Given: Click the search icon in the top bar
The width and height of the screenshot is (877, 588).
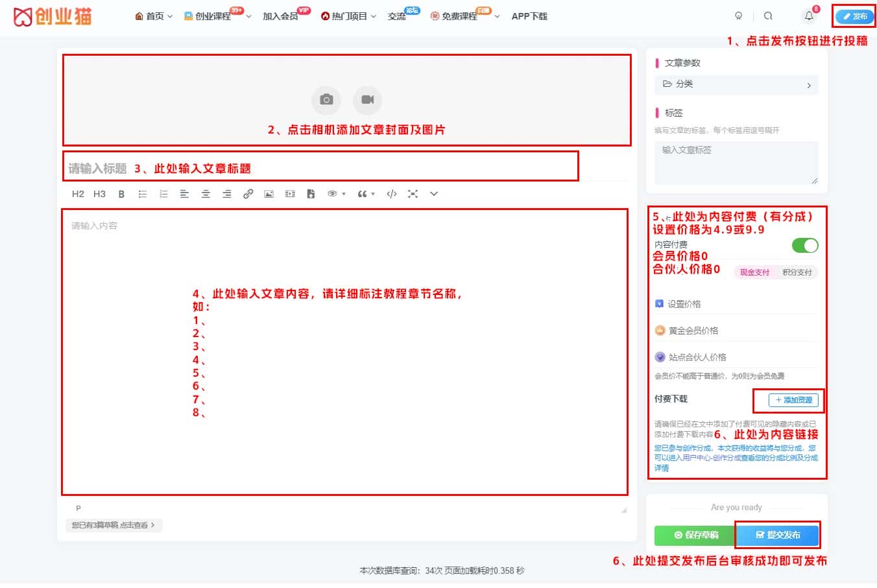Looking at the screenshot, I should 769,16.
